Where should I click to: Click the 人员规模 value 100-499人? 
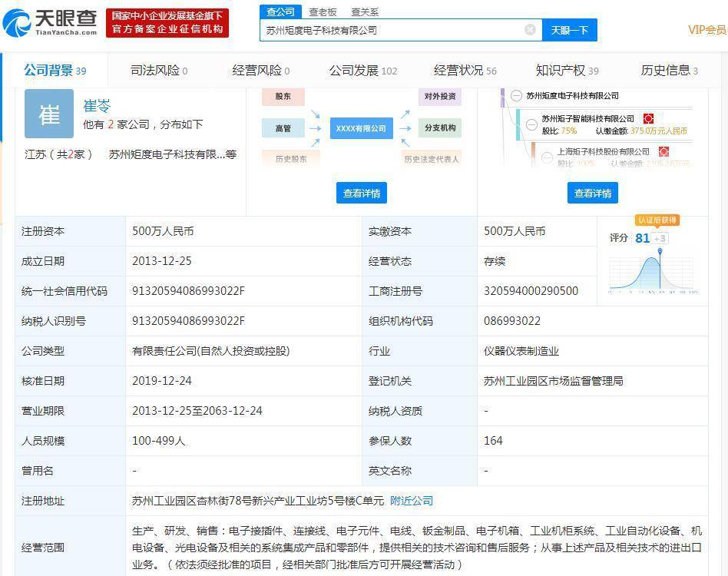(159, 441)
